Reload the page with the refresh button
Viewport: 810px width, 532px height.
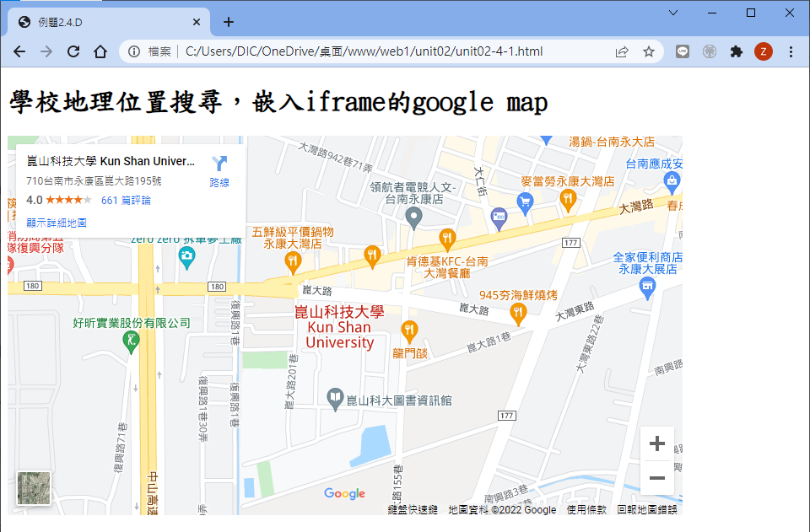pyautogui.click(x=73, y=52)
